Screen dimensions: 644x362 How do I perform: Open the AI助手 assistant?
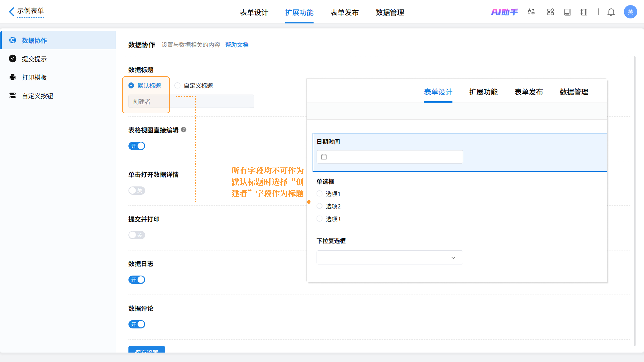coord(504,12)
